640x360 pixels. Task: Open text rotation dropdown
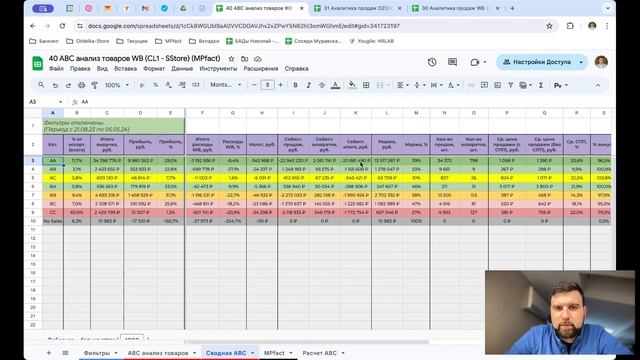pos(453,85)
